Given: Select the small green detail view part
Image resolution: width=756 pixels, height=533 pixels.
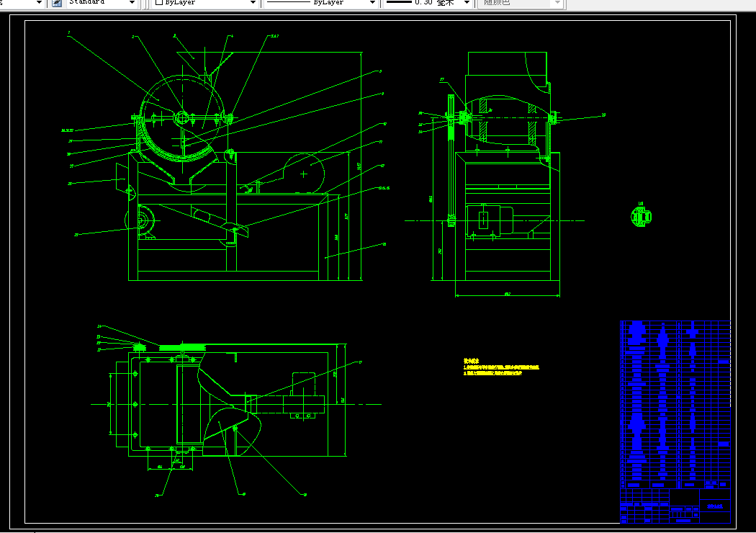Looking at the screenshot, I should pos(642,215).
